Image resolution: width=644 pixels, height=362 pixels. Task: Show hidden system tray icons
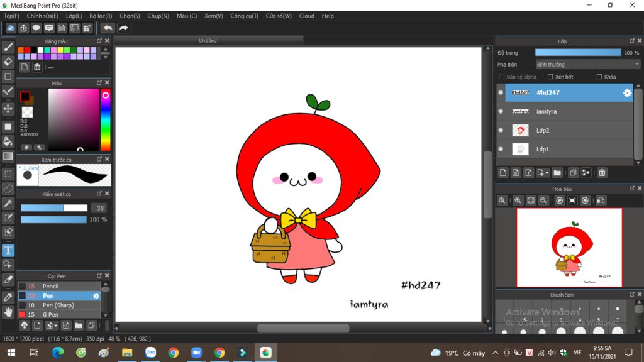click(496, 353)
